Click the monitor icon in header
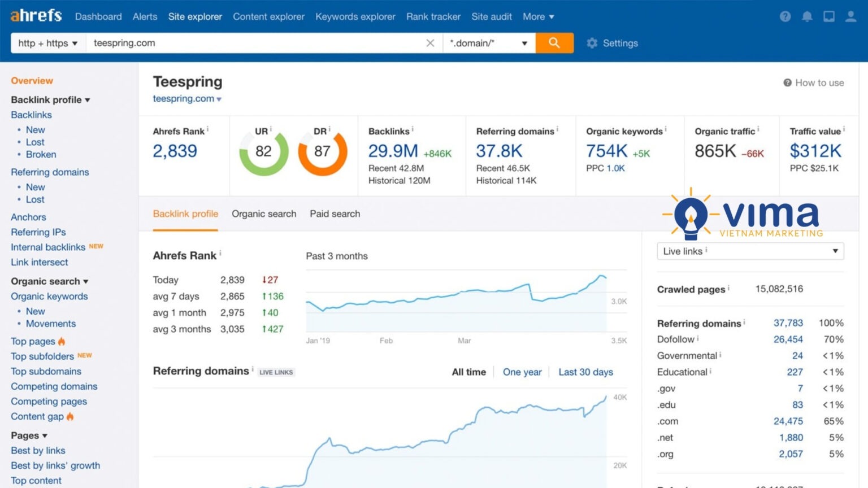The height and width of the screenshot is (488, 868). tap(828, 16)
